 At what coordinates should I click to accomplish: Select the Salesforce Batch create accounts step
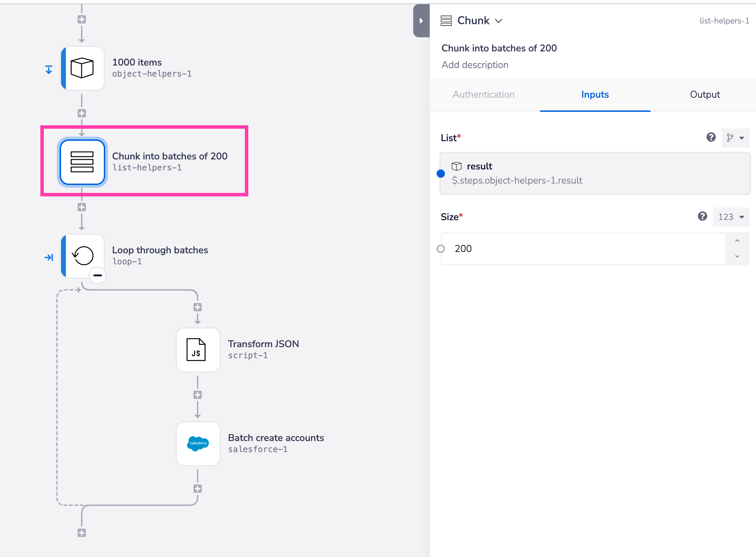click(x=198, y=443)
